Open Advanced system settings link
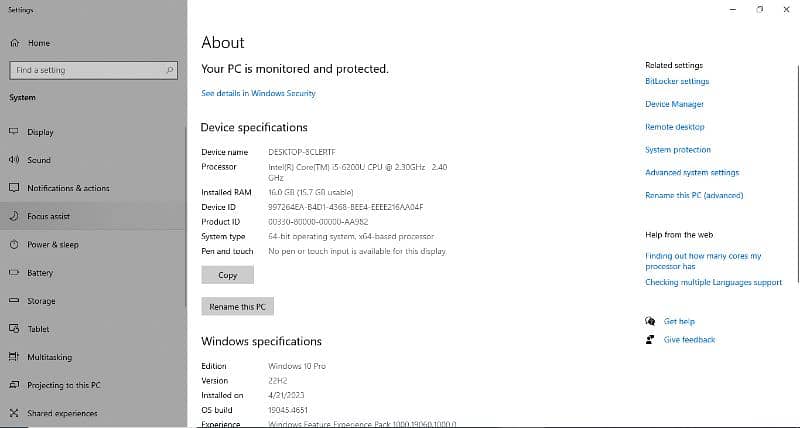This screenshot has height=428, width=800. [692, 173]
